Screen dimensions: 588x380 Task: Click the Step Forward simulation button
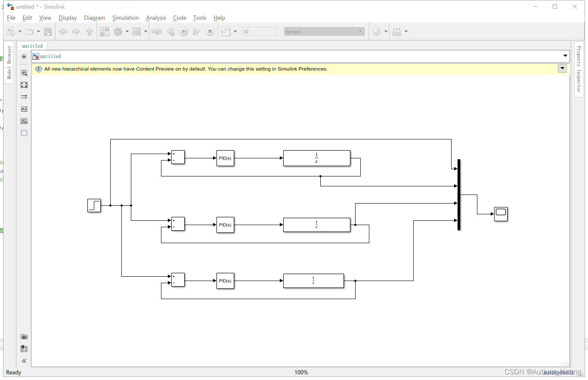click(x=196, y=31)
